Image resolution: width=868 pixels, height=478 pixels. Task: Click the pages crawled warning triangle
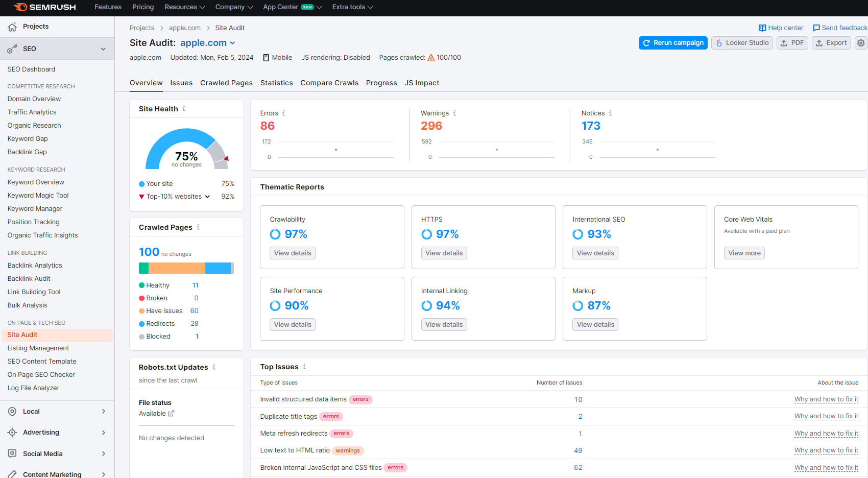click(431, 58)
